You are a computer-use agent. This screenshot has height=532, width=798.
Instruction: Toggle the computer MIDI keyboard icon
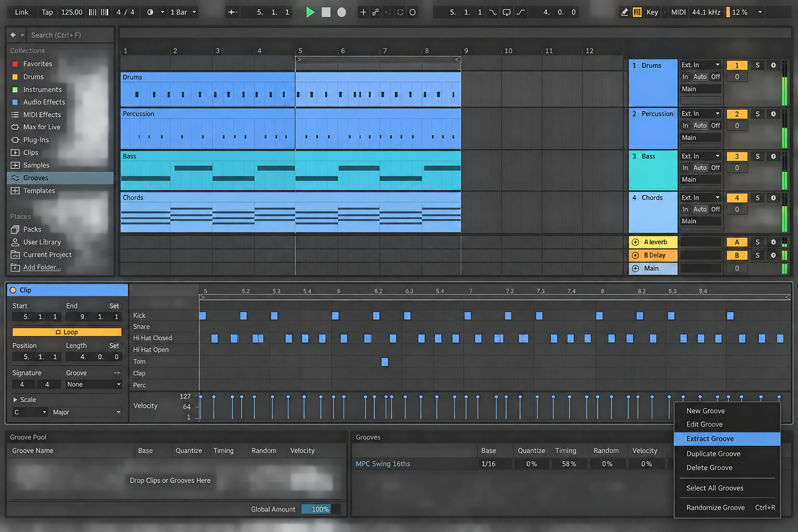click(637, 12)
